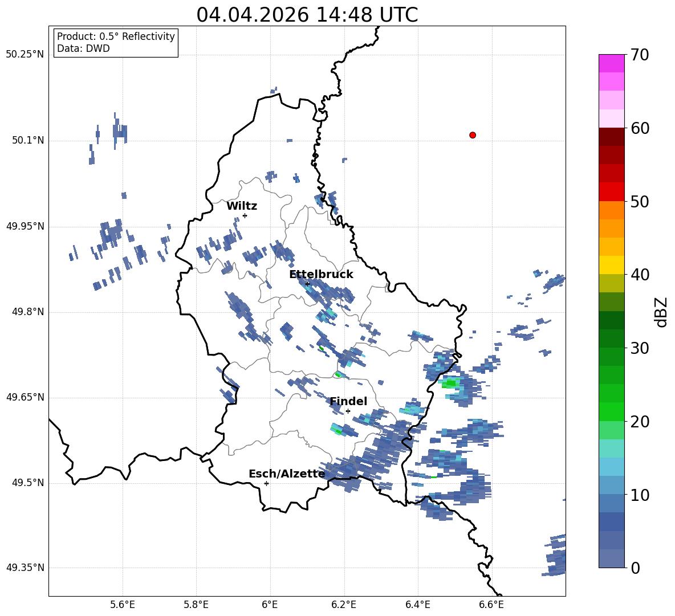Select the red 50 dBZ color band
This screenshot has height=616, width=675.
611,192
